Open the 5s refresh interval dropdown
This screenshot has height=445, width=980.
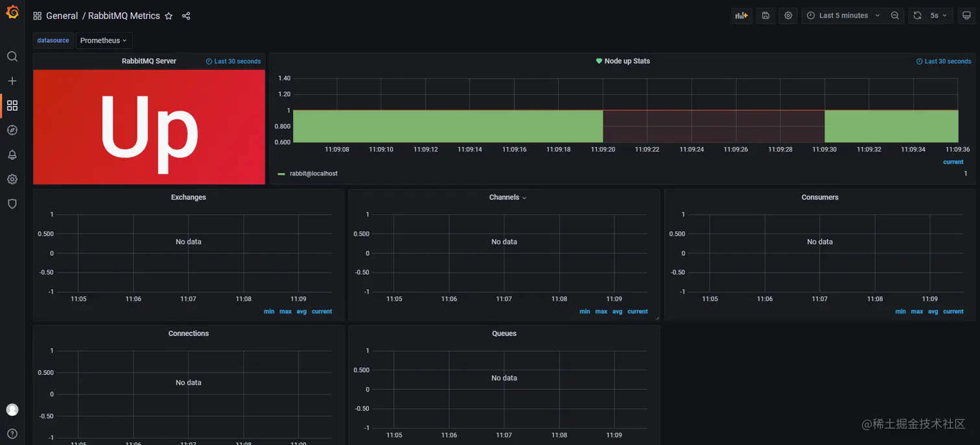point(939,16)
